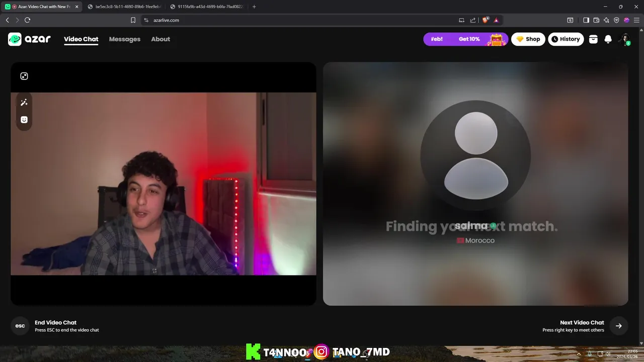Click the Next Video Chat arrow
The width and height of the screenshot is (644, 362).
click(x=619, y=326)
